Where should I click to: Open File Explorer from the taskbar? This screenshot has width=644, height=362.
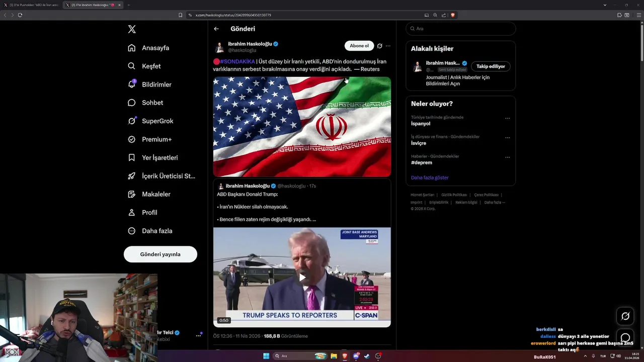coord(334,356)
